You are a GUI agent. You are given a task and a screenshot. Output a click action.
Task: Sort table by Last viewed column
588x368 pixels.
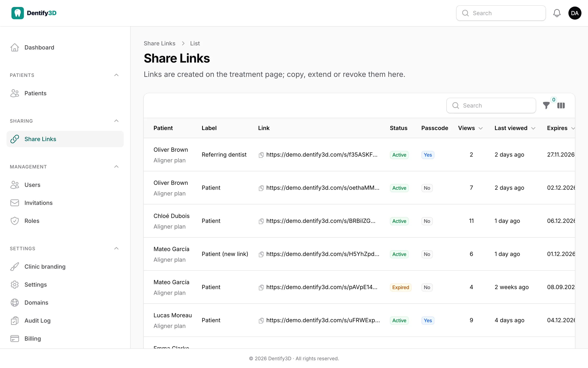(x=515, y=128)
